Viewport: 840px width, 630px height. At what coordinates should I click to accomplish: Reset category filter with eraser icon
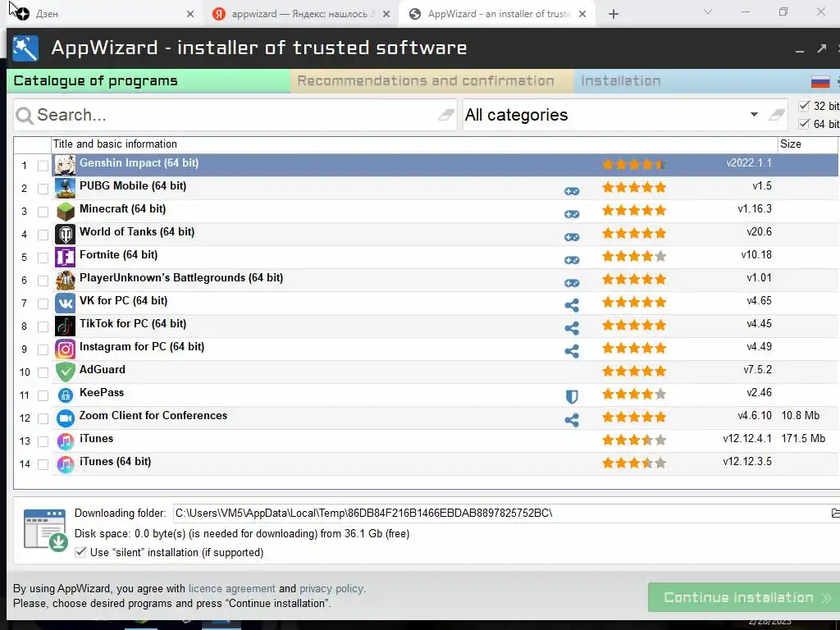tap(777, 115)
